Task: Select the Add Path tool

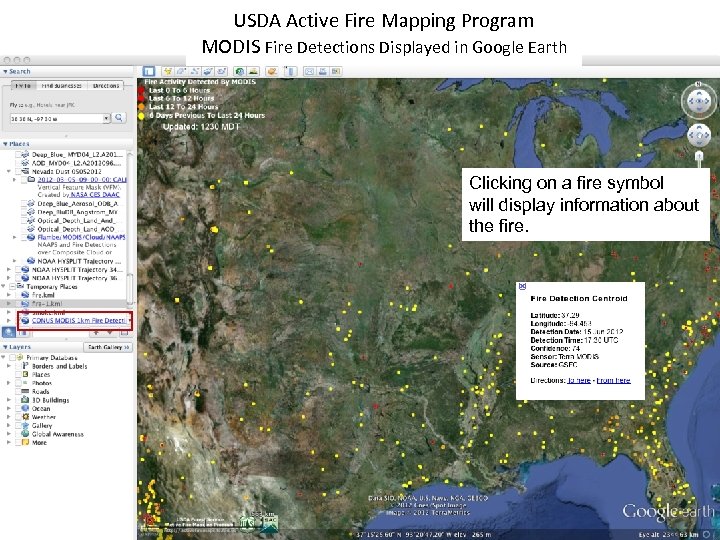Action: point(195,71)
